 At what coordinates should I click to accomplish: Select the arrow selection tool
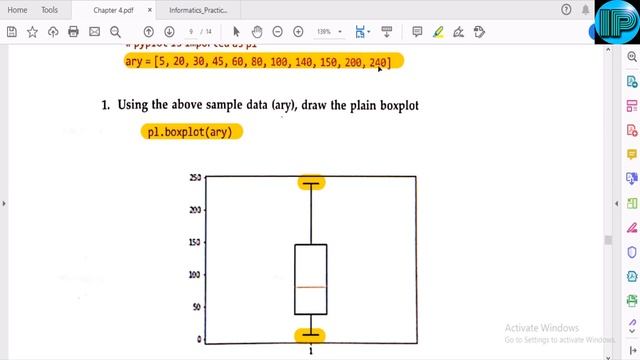[x=236, y=32]
